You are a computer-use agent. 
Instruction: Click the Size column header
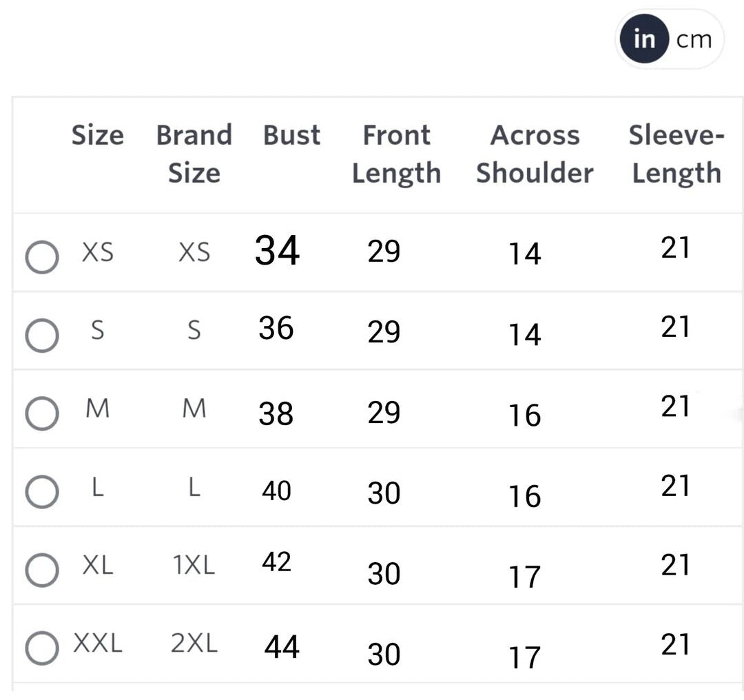[98, 135]
